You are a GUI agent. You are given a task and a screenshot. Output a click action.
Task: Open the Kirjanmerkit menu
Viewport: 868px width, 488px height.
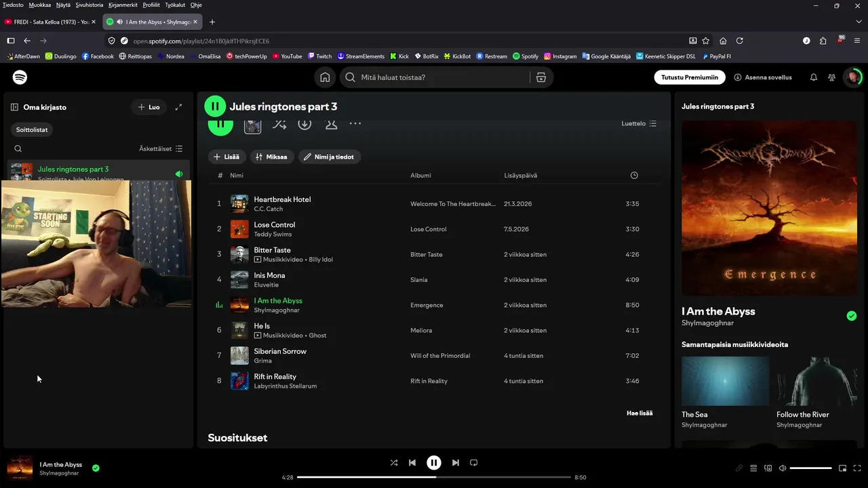123,5
